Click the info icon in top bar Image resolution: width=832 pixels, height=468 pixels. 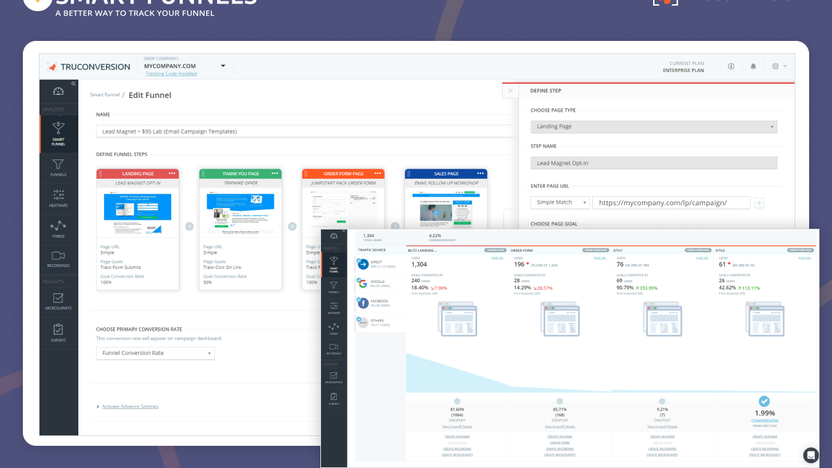point(731,67)
